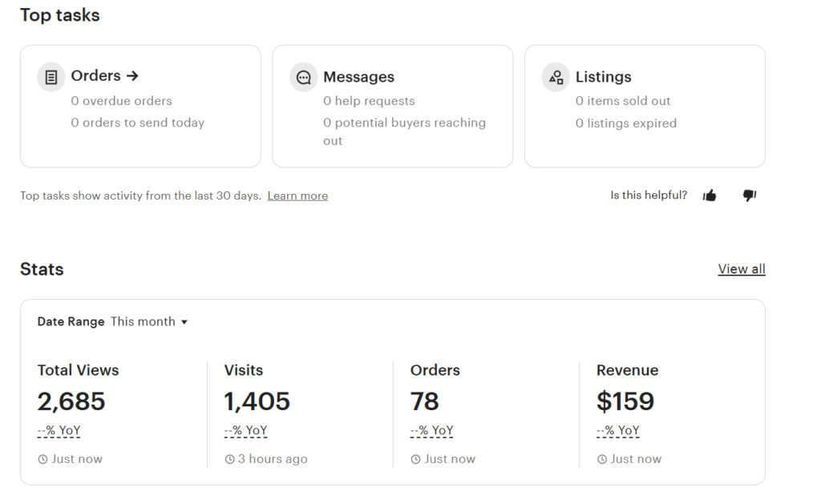The height and width of the screenshot is (504, 821).
Task: Open the Orders link with arrow
Action: tap(104, 76)
